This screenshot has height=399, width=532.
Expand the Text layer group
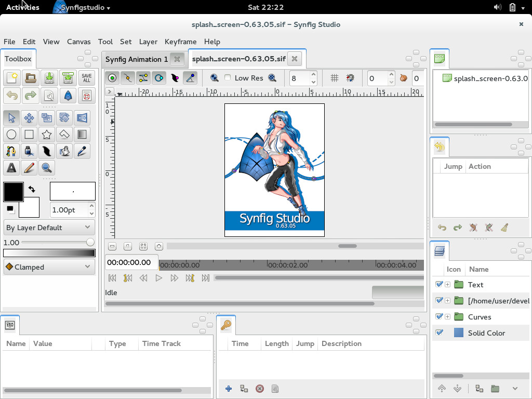447,285
